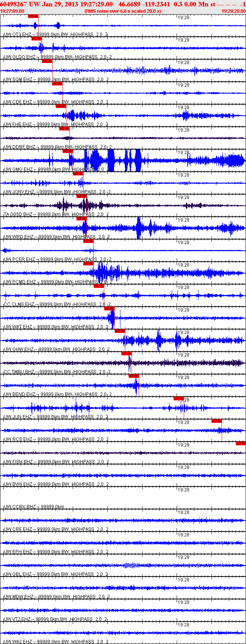Select the pick flag on the GMO trace
246x644 pixels.
coord(67,151)
